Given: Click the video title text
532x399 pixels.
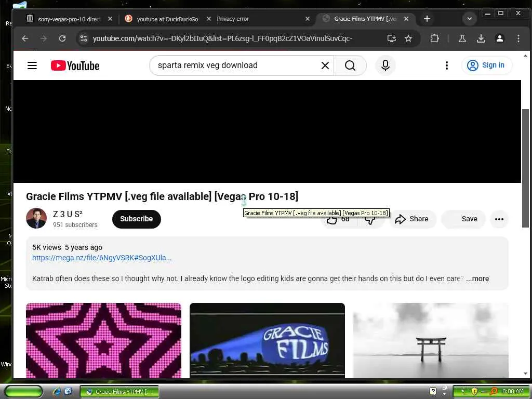Looking at the screenshot, I should [x=162, y=196].
